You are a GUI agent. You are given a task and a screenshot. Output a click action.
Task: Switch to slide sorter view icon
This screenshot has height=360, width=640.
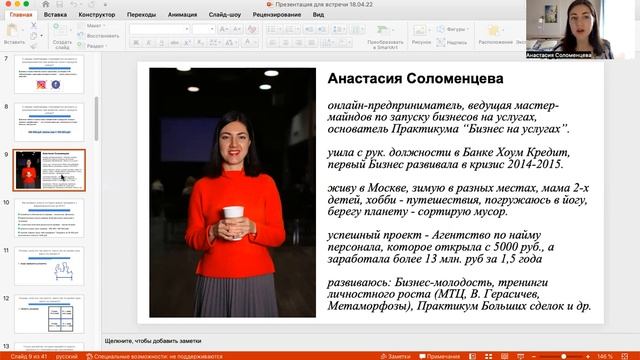click(489, 356)
